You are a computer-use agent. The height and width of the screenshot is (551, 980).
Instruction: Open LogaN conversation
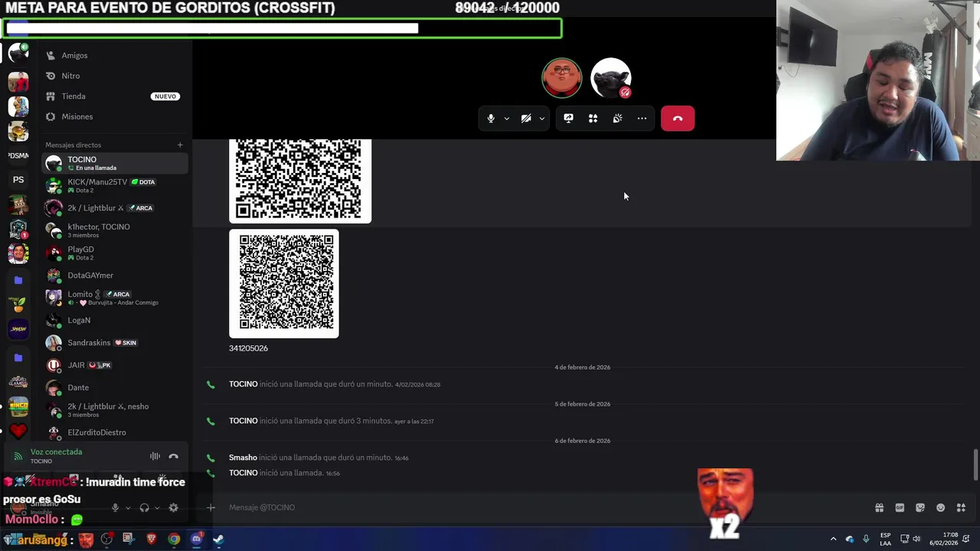point(115,320)
